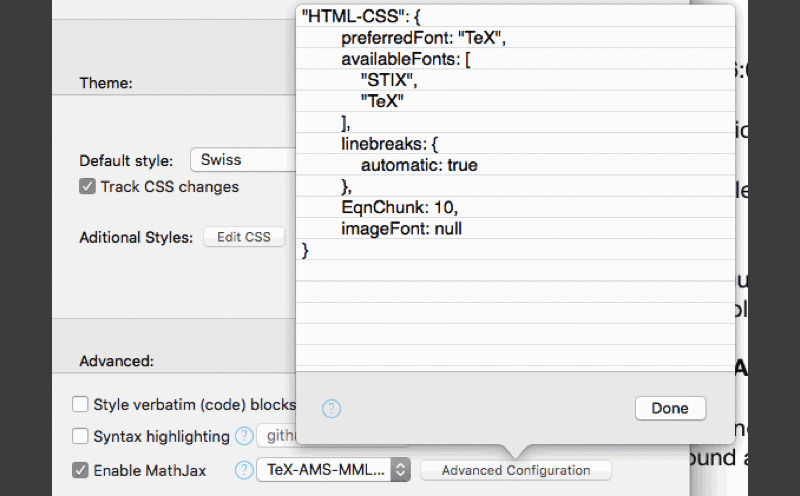Image resolution: width=800 pixels, height=496 pixels.
Task: Click the Edit CSS button
Action: 244,237
